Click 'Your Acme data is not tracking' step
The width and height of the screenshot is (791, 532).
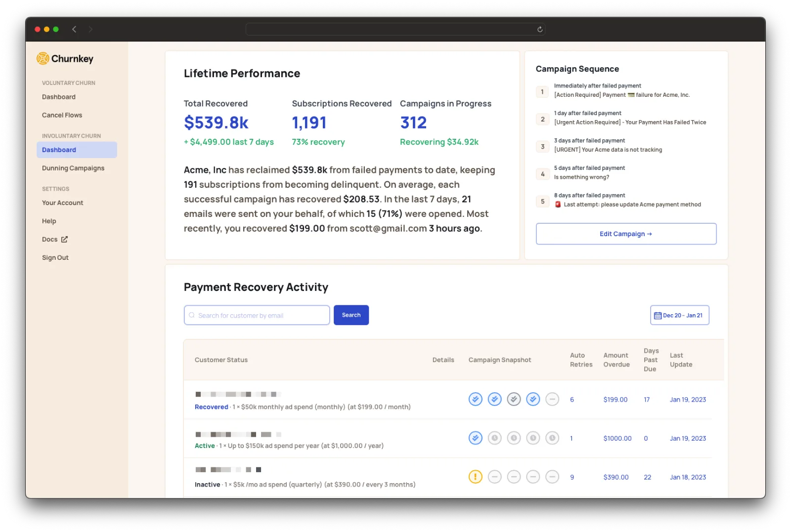(x=608, y=150)
